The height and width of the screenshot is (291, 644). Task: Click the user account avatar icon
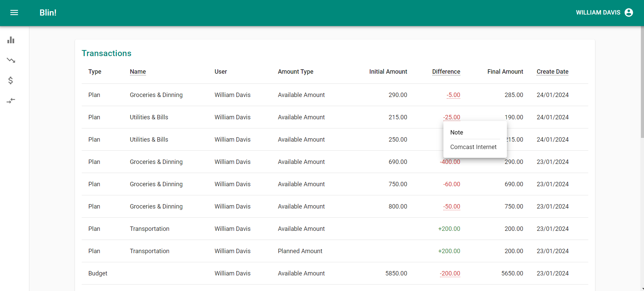(x=629, y=13)
